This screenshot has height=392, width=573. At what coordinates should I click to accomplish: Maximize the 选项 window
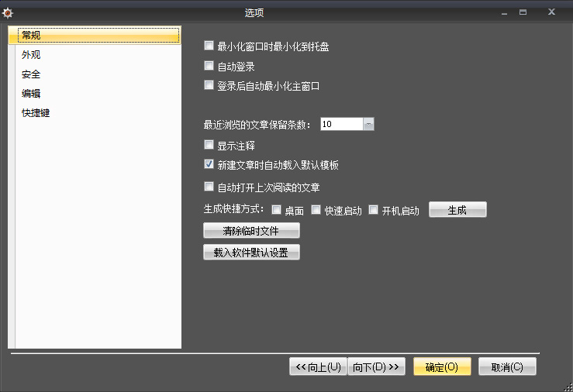tap(523, 12)
